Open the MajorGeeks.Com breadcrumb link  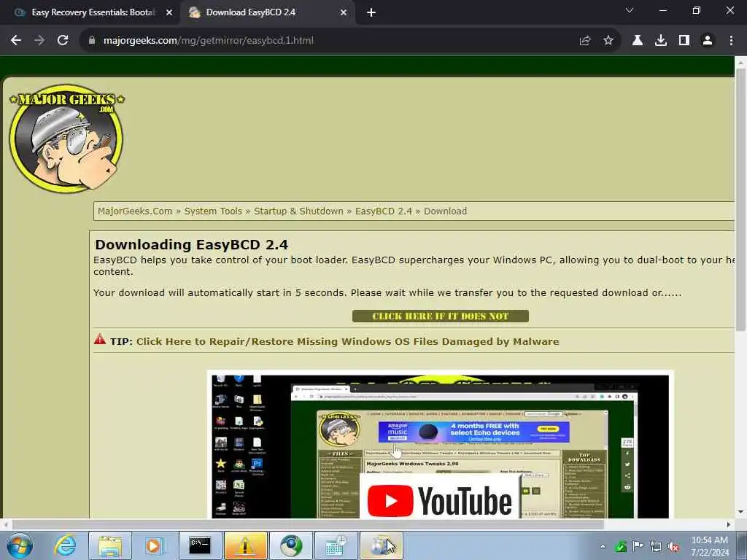click(x=135, y=211)
